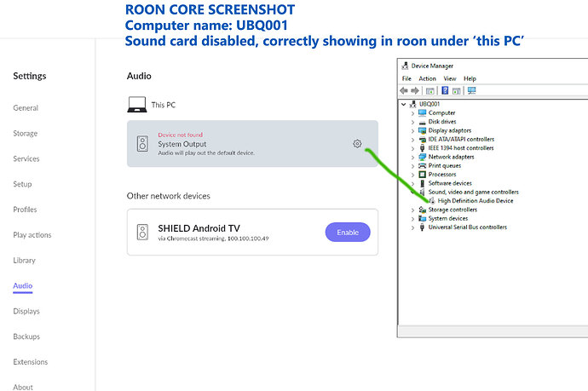588x391 pixels.
Task: Collapse the UBQ001 root node
Action: click(x=403, y=104)
